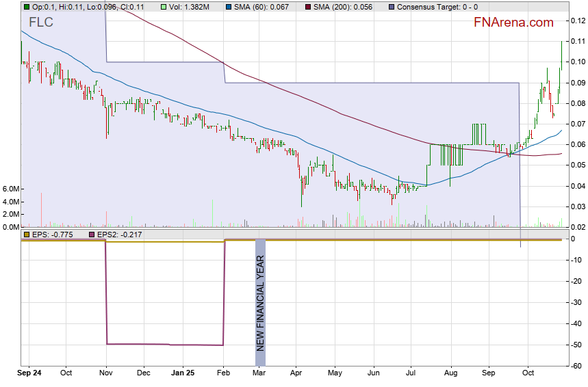588x387 pixels.
Task: Click the blue SMA (60) legend swatch
Action: point(229,6)
